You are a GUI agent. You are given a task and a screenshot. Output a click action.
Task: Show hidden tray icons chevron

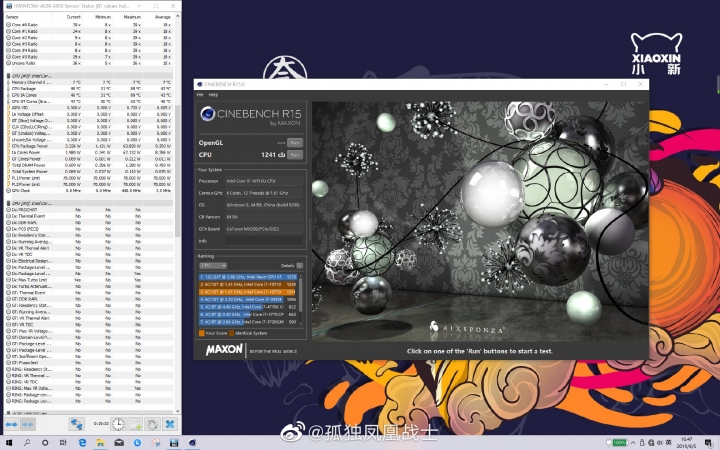pyautogui.click(x=633, y=443)
